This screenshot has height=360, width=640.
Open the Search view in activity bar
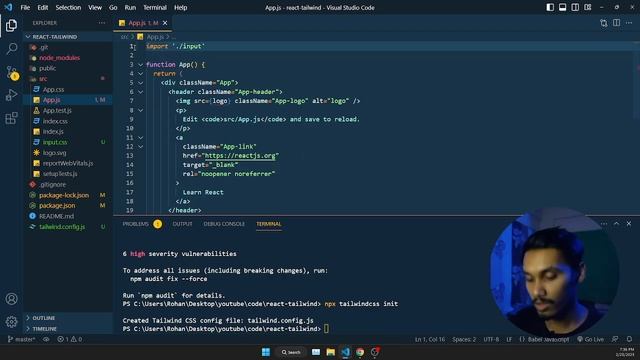coord(11,49)
